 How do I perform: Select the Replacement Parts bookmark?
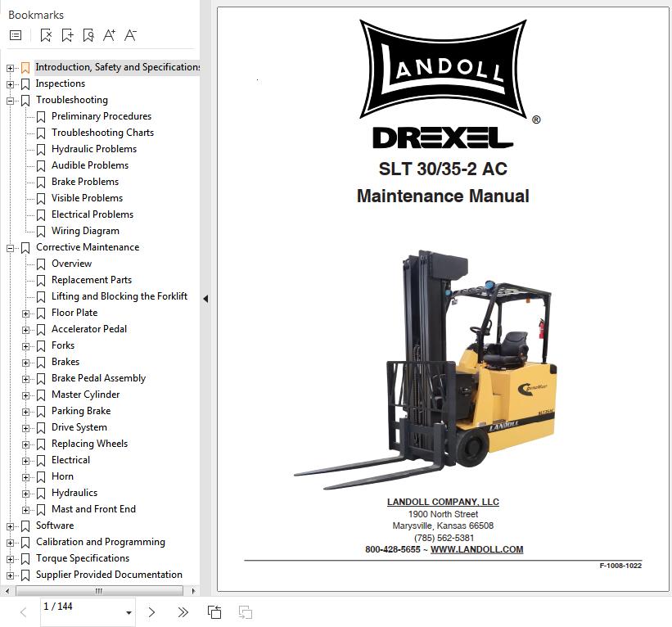pos(92,280)
